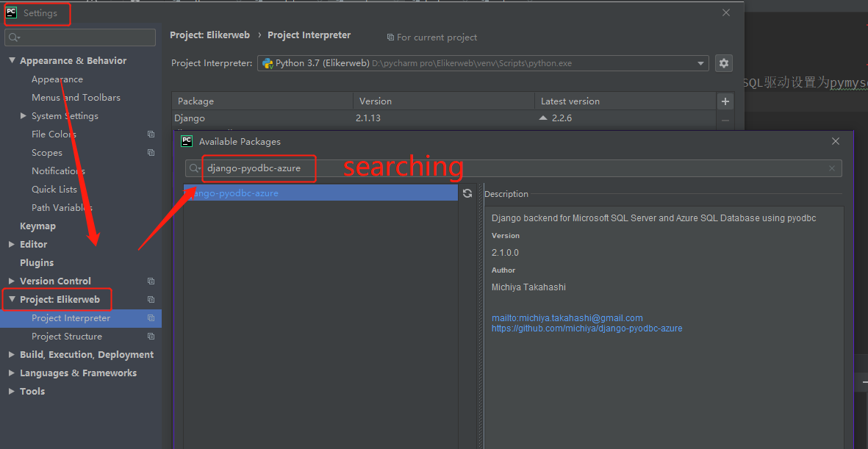Click package version 2.1.0.0 in description
This screenshot has width=868, height=449.
click(505, 253)
